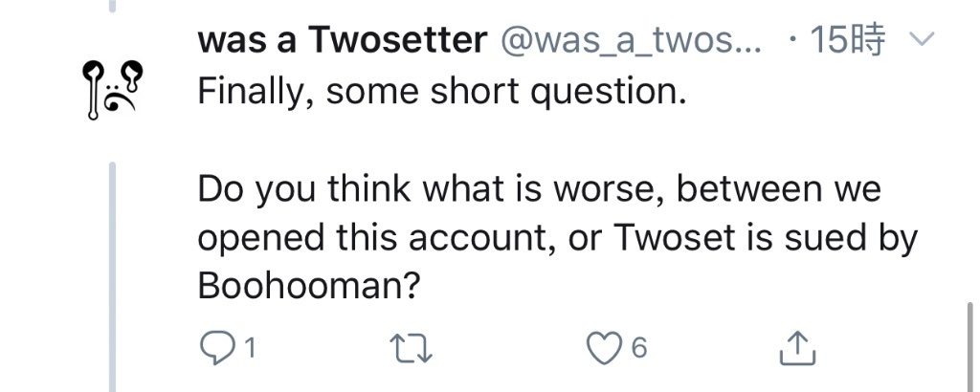This screenshot has width=980, height=392.
Task: View replies via the count 1
Action: click(250, 348)
